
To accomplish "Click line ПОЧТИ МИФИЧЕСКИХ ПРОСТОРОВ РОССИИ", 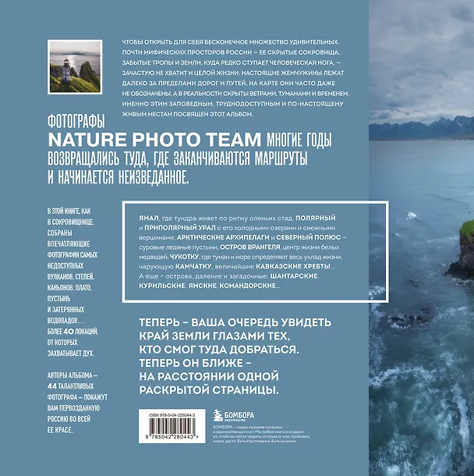I will tap(231, 52).
